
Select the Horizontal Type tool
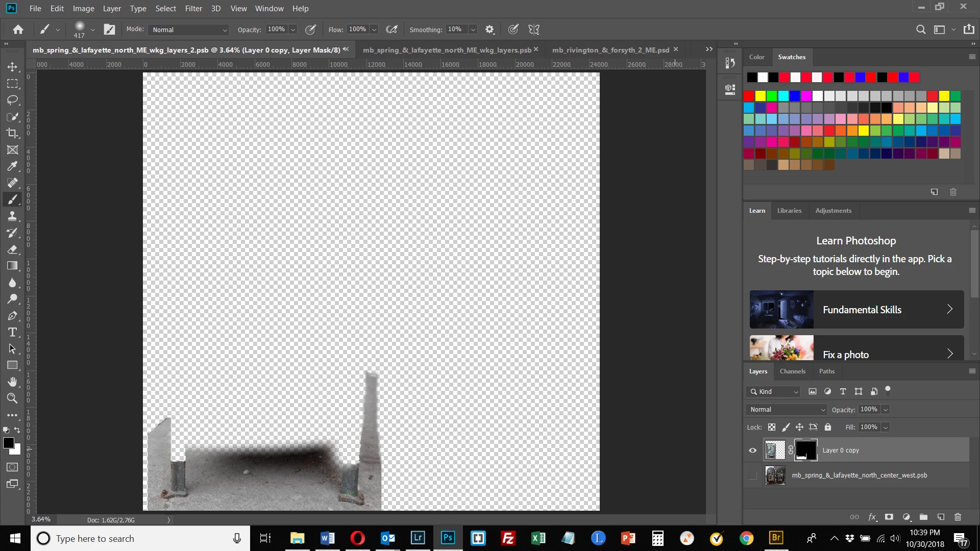(12, 333)
